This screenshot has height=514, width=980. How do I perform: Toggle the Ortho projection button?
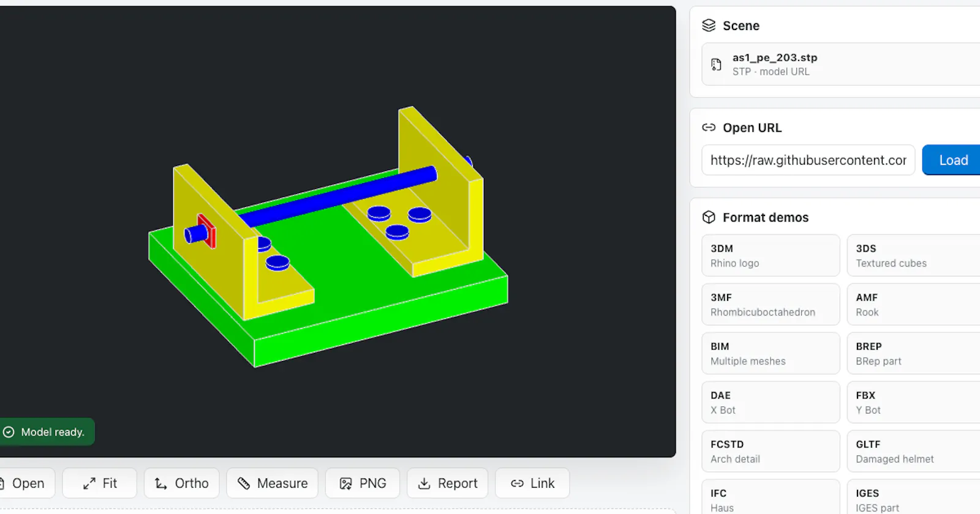pyautogui.click(x=181, y=483)
